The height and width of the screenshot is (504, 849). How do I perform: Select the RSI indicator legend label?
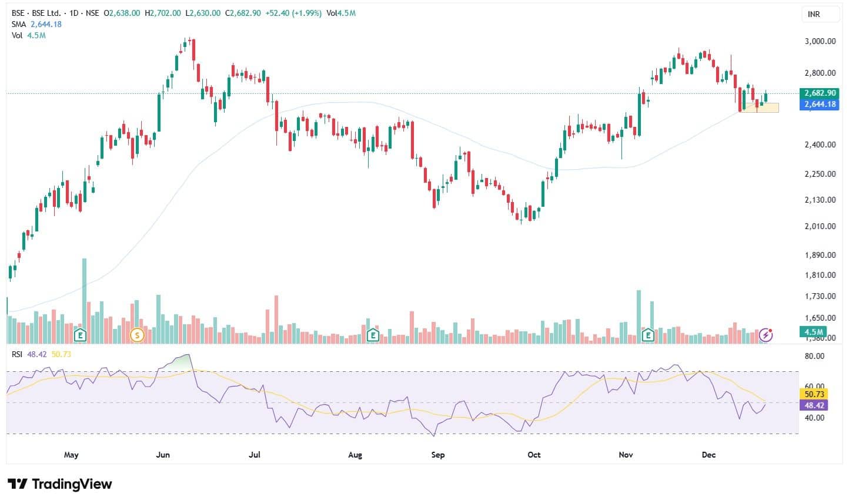[18, 354]
